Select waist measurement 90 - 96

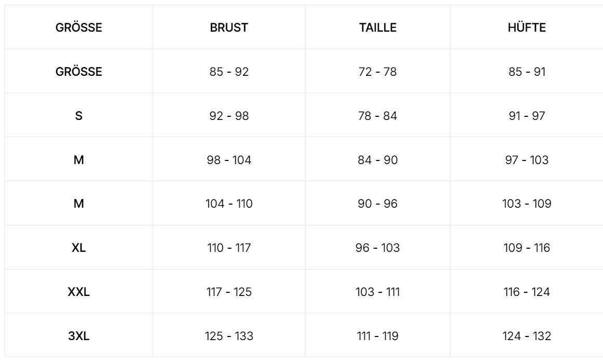pyautogui.click(x=378, y=204)
